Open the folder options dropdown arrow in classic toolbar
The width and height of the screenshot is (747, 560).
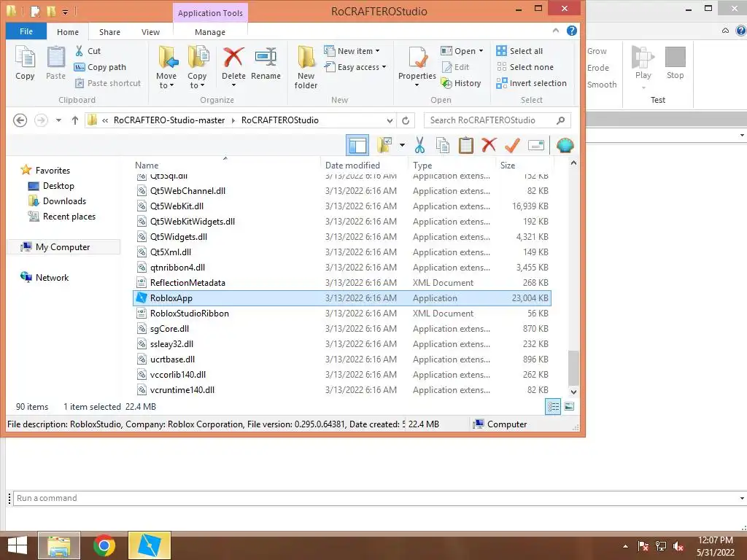pos(402,145)
